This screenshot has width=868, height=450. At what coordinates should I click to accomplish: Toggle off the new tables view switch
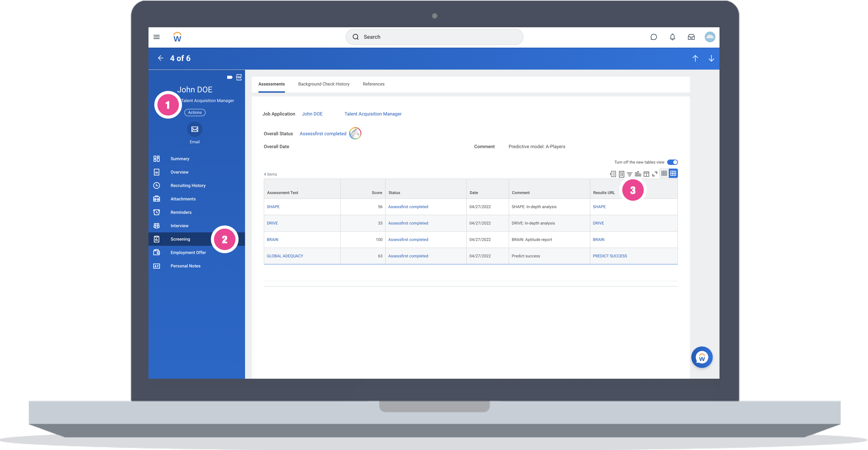pyautogui.click(x=672, y=162)
